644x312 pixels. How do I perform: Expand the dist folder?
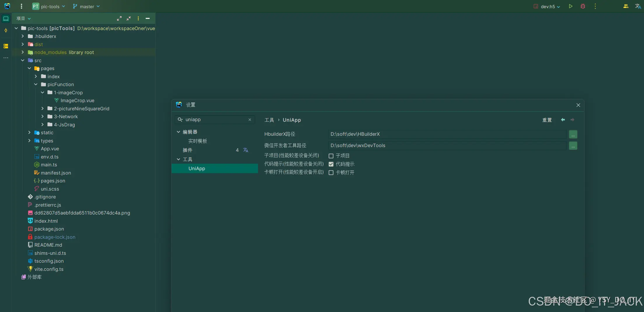pyautogui.click(x=22, y=44)
